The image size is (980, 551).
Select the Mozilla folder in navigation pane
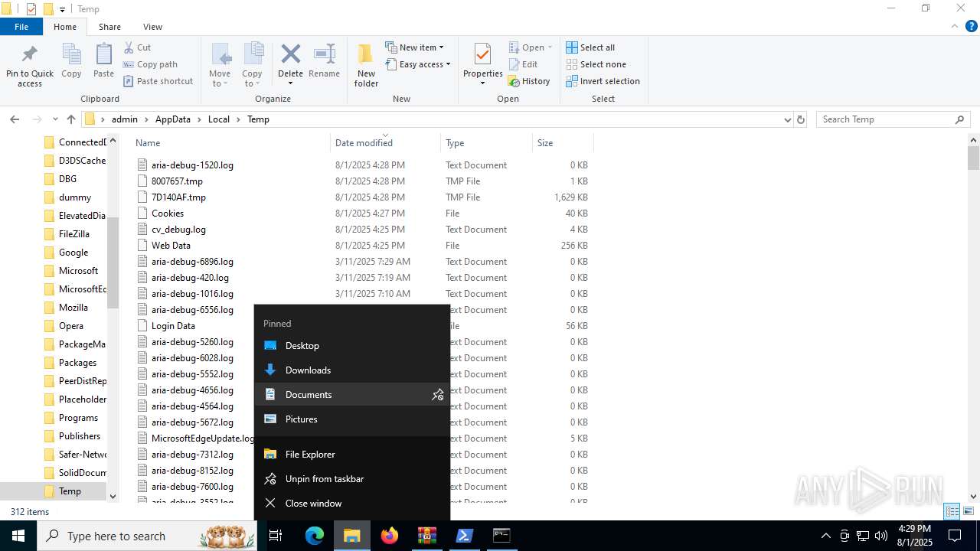point(73,308)
